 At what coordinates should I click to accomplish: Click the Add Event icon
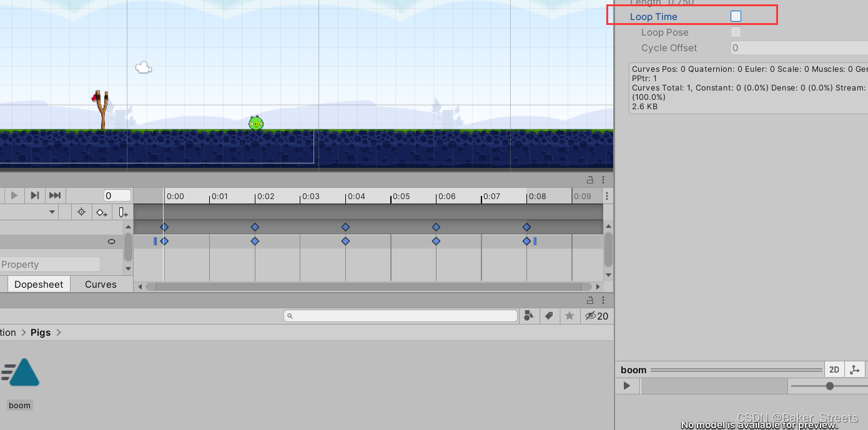123,212
